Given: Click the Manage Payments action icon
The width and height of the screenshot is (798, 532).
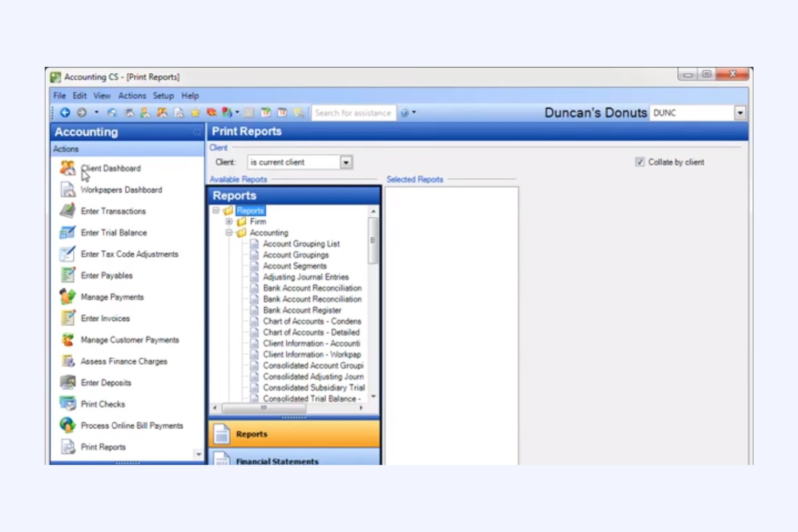Looking at the screenshot, I should [67, 296].
